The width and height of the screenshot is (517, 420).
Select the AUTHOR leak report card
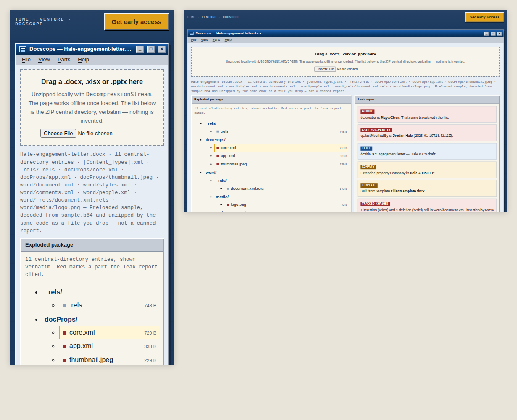427,114
